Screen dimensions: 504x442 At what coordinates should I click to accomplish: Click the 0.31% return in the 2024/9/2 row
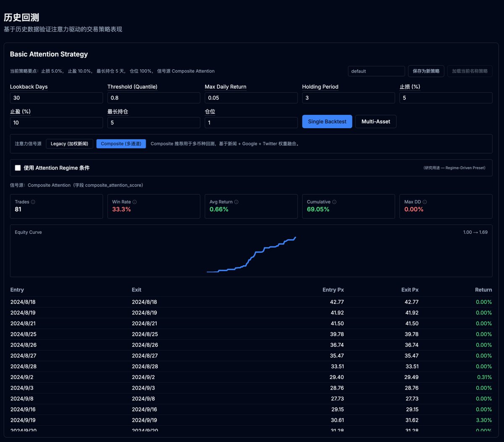click(484, 377)
